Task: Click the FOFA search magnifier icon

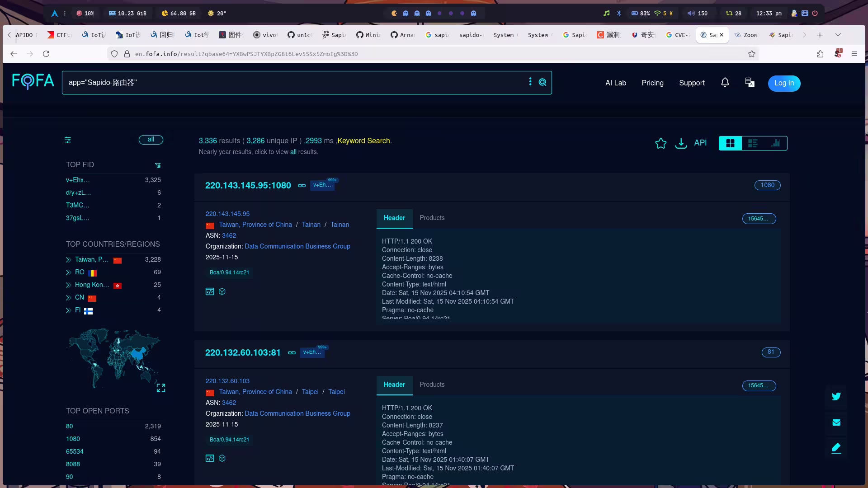Action: pyautogui.click(x=542, y=82)
